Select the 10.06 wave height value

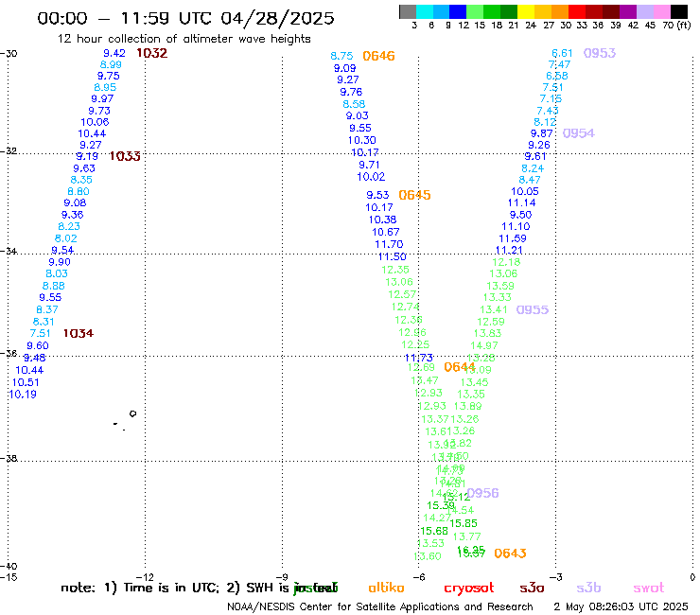(95, 122)
